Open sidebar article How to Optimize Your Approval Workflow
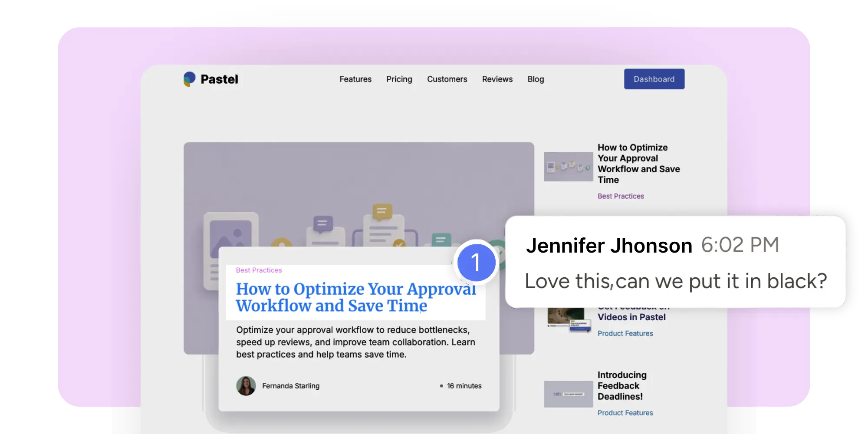The width and height of the screenshot is (868, 434). [x=638, y=164]
